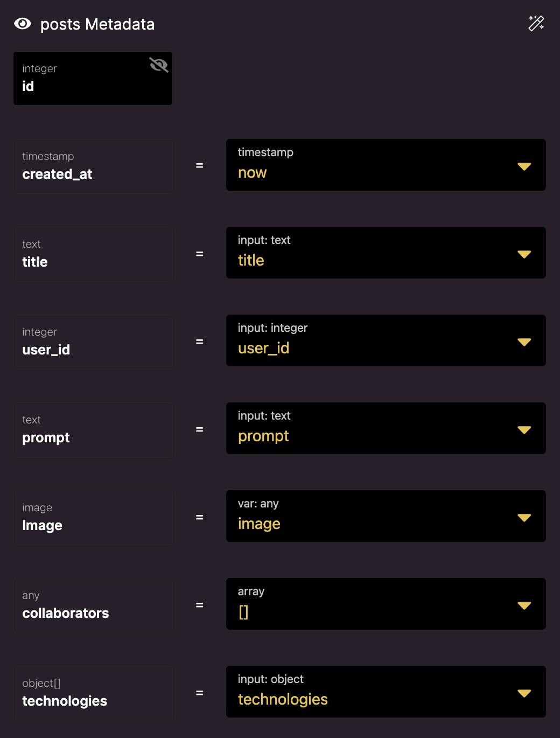Select the title text field box

tap(93, 254)
